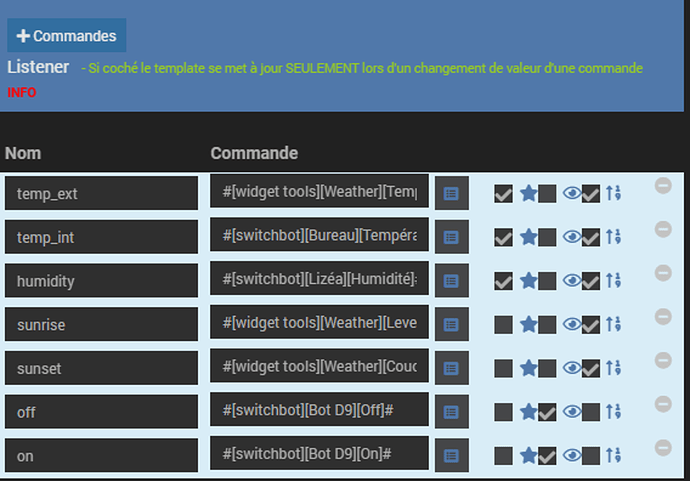690x481 pixels.
Task: Uncheck the eye visibility checkbox for humidity
Action: [591, 281]
